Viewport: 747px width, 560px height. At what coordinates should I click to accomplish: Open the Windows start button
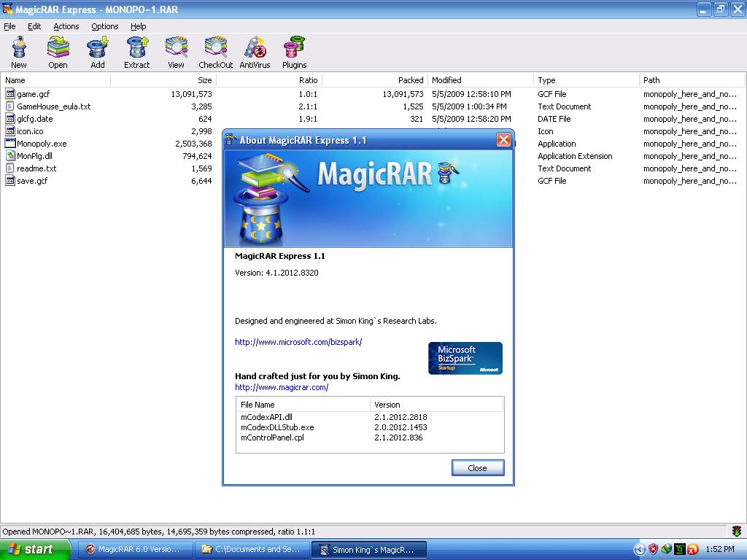[35, 550]
